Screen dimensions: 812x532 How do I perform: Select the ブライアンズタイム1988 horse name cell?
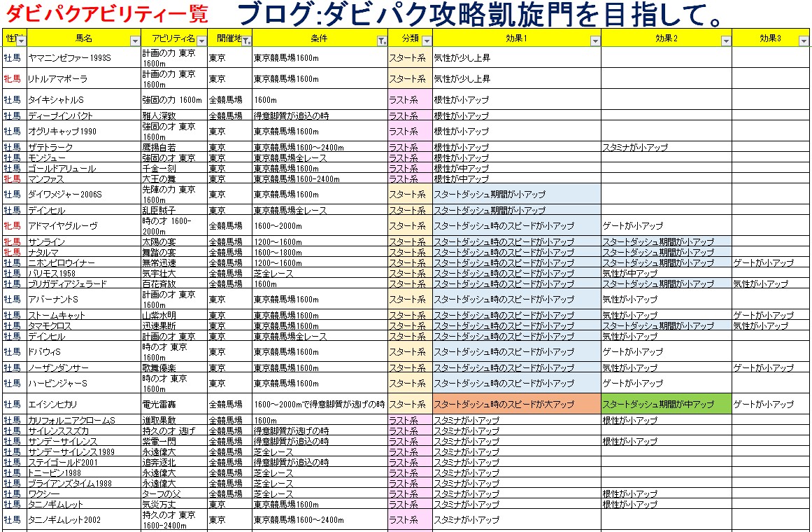click(x=84, y=483)
